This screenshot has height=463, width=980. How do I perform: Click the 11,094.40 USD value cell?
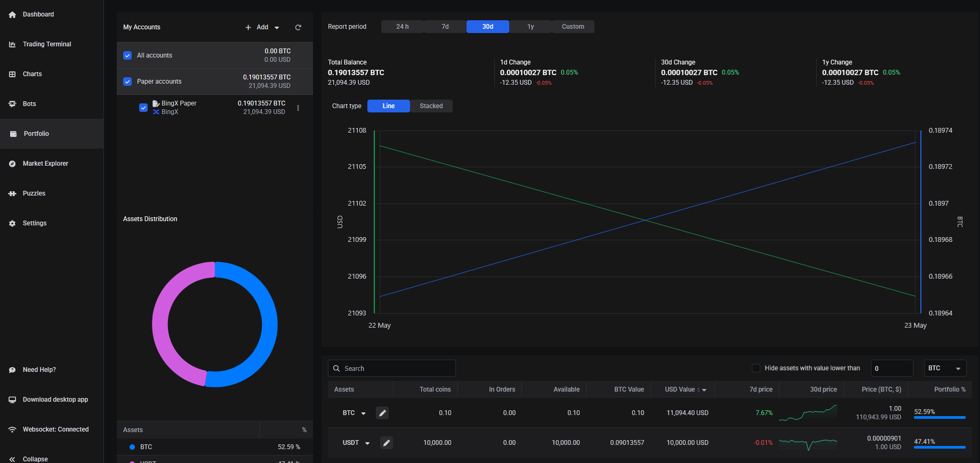687,413
